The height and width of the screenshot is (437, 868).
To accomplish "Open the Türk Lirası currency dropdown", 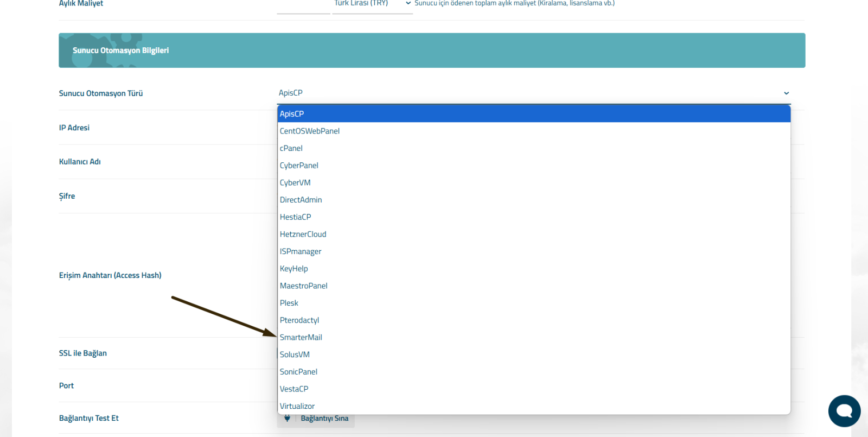I will (372, 4).
